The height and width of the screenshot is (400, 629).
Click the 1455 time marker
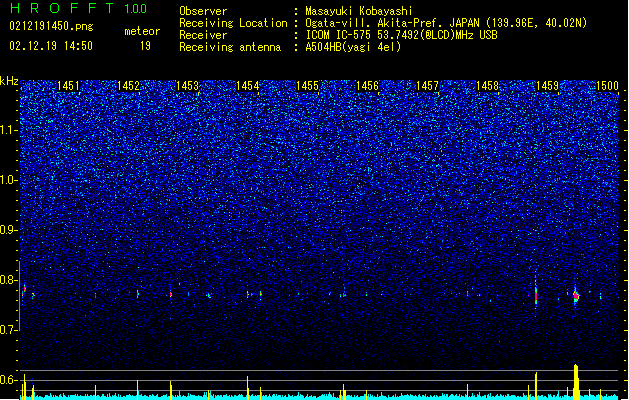[x=307, y=86]
